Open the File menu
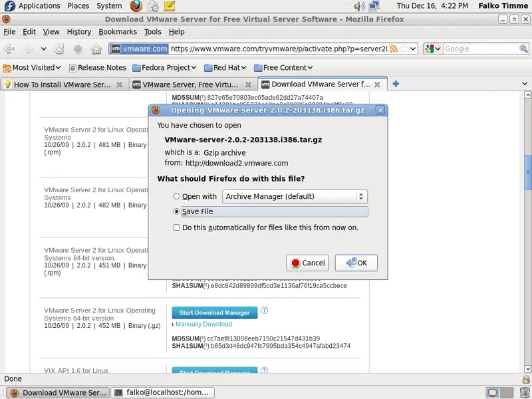The image size is (532, 399). point(9,32)
